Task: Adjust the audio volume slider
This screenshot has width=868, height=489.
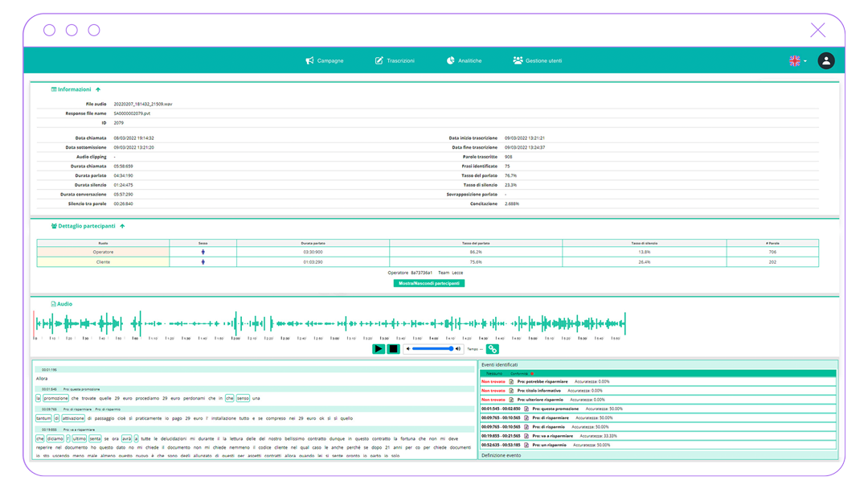Action: pyautogui.click(x=432, y=349)
